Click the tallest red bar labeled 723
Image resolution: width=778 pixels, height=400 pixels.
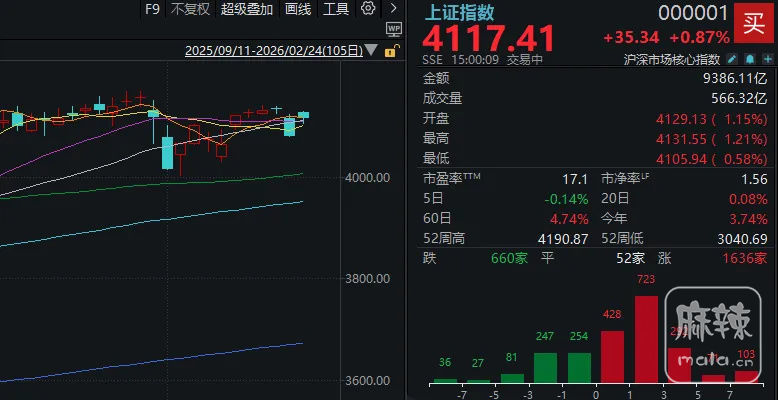(647, 339)
